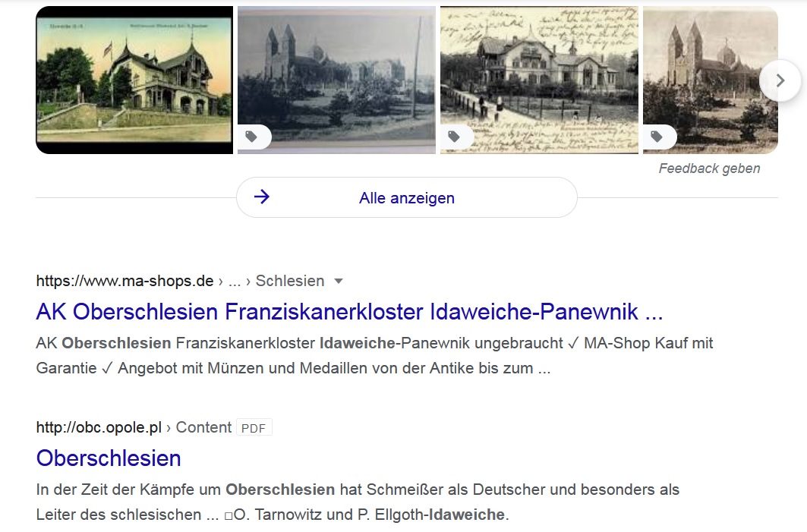Click the arrow icon beside Alle anzeigen
The image size is (807, 532).
(262, 197)
